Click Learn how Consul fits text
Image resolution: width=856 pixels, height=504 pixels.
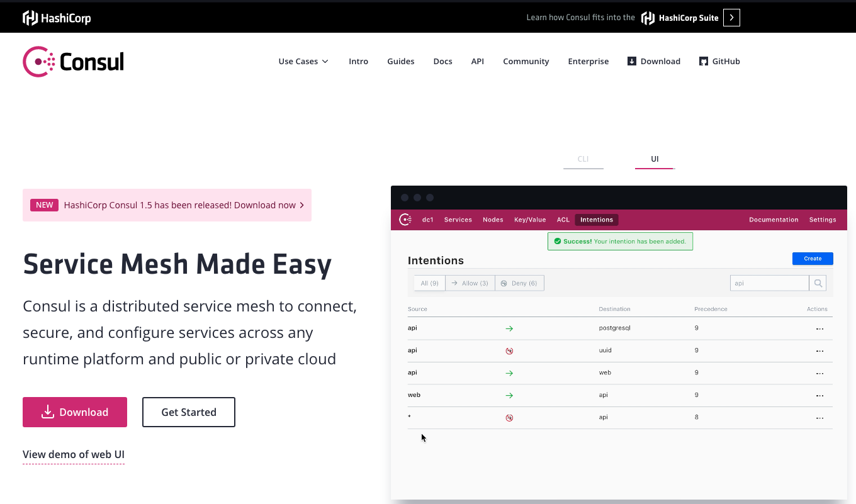[x=580, y=18]
